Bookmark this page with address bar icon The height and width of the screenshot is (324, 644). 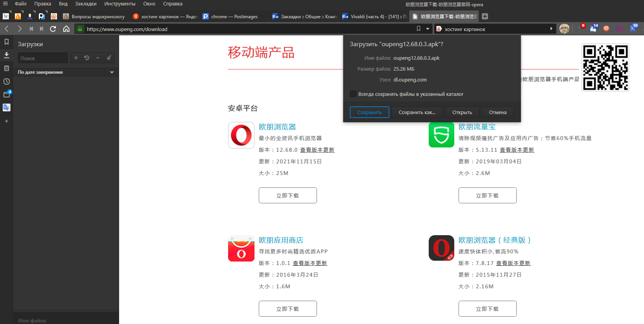point(419,29)
